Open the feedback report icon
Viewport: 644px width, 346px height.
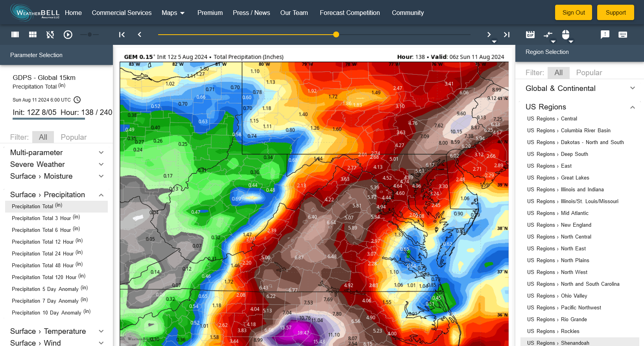(605, 35)
